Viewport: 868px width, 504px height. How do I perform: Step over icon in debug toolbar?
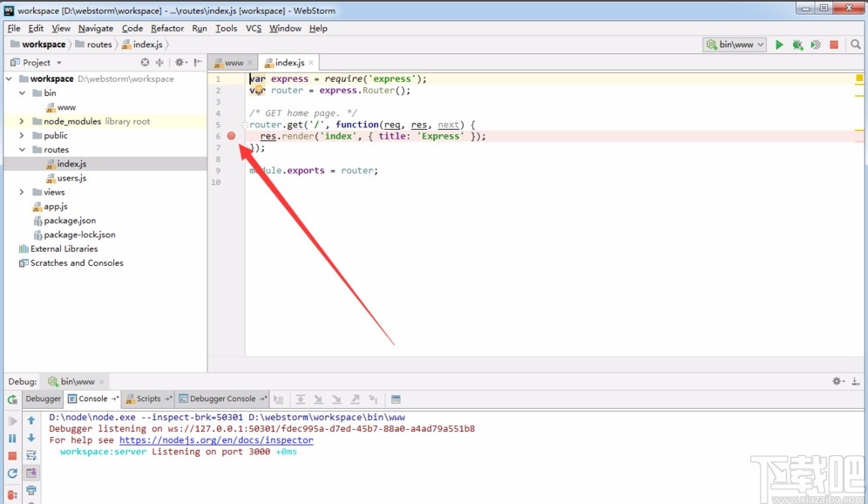[300, 398]
